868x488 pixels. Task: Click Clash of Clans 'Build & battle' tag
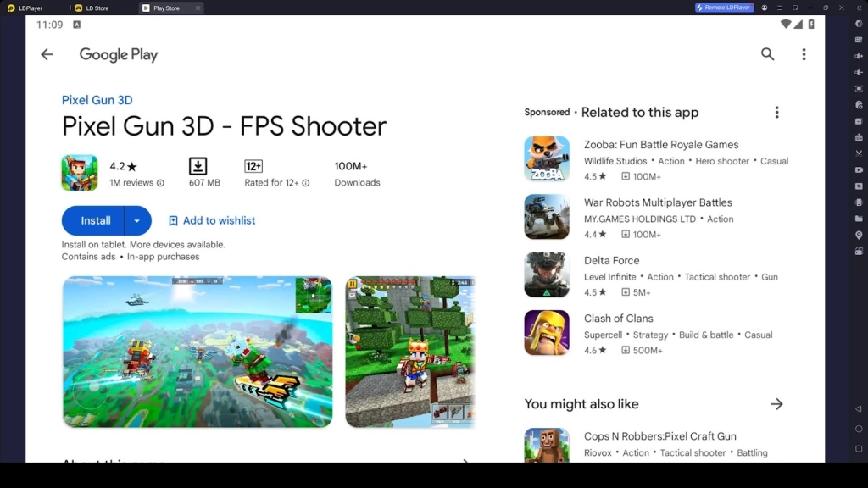(x=706, y=335)
